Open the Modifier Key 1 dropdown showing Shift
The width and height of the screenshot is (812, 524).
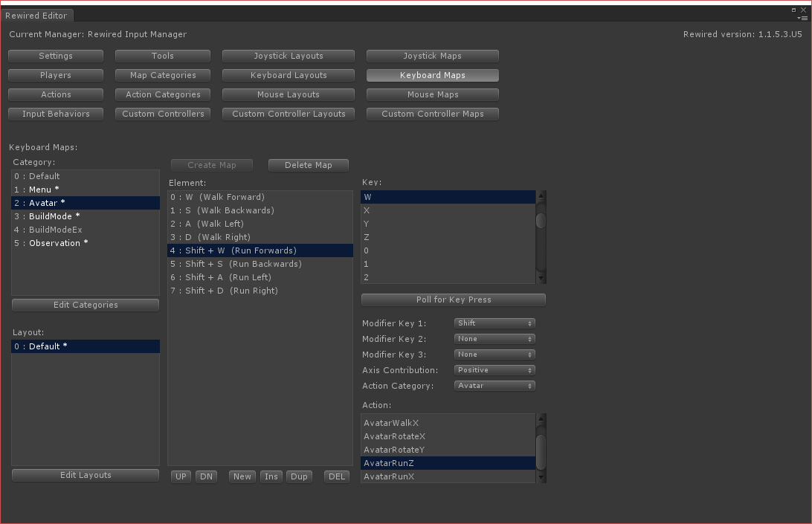point(494,323)
